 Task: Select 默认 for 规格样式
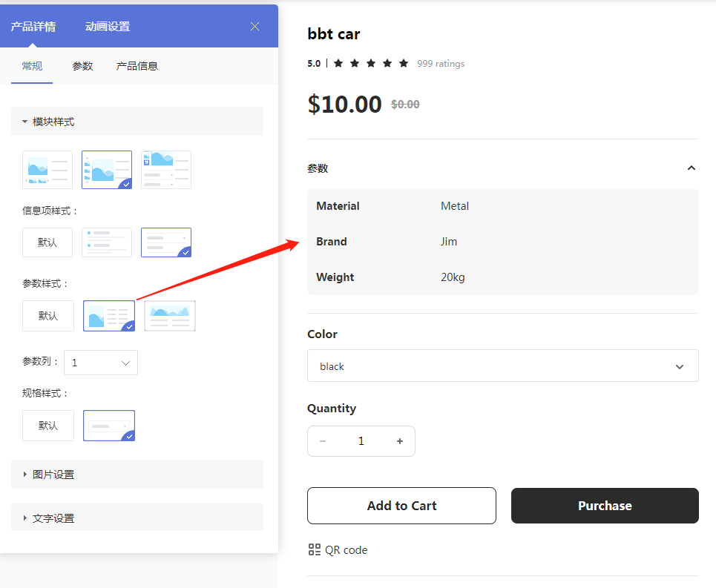point(48,426)
